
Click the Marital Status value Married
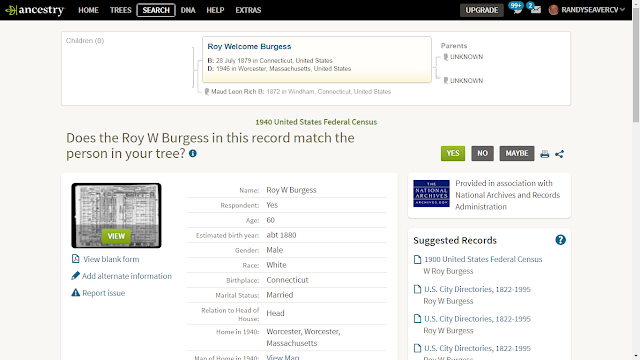click(280, 295)
